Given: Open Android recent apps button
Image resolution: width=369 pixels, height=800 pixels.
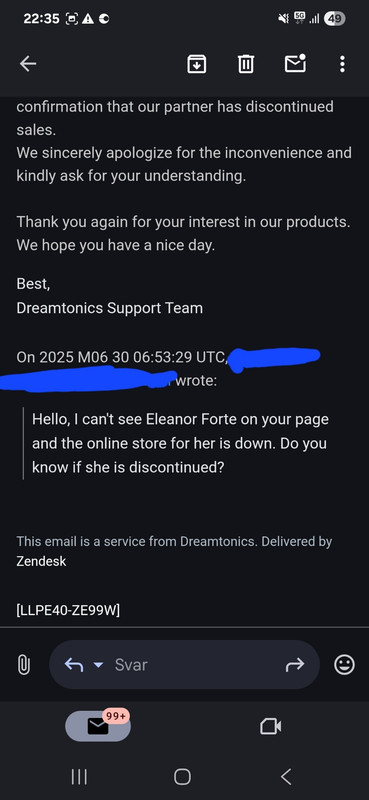Looking at the screenshot, I should [x=79, y=777].
